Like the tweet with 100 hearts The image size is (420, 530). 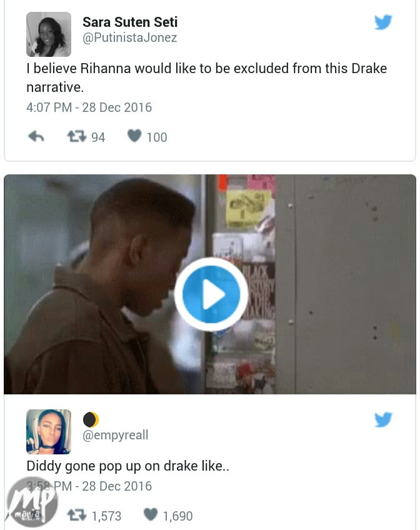134,136
